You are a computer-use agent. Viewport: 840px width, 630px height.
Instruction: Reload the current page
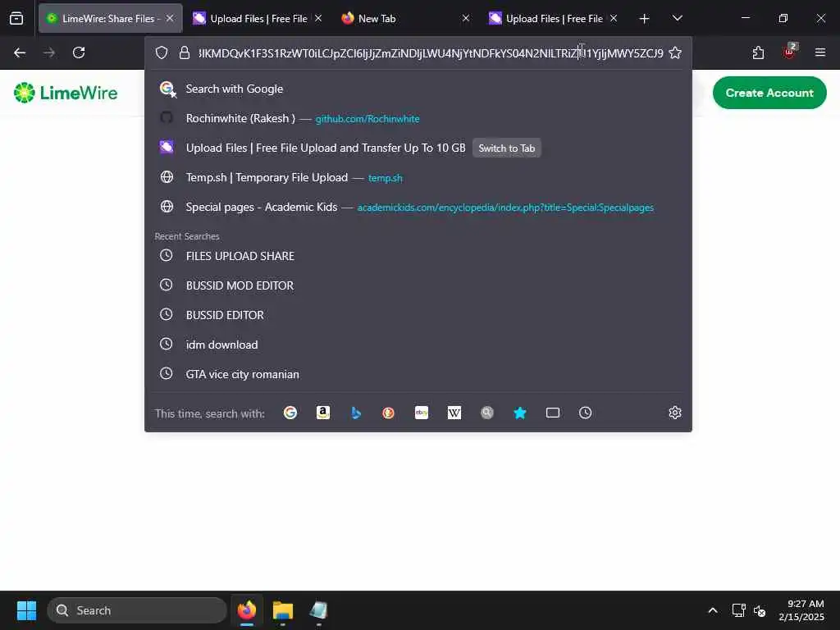pos(79,52)
